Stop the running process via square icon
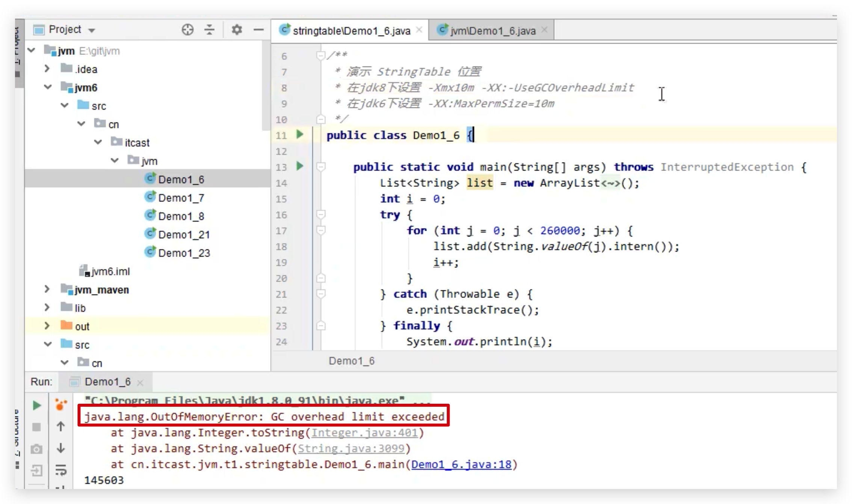This screenshot has height=504, width=852. [x=36, y=427]
